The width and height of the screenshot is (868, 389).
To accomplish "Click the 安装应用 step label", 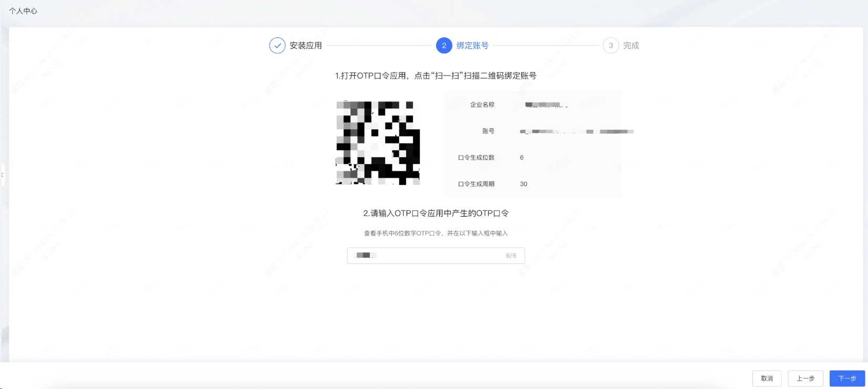I will (306, 46).
